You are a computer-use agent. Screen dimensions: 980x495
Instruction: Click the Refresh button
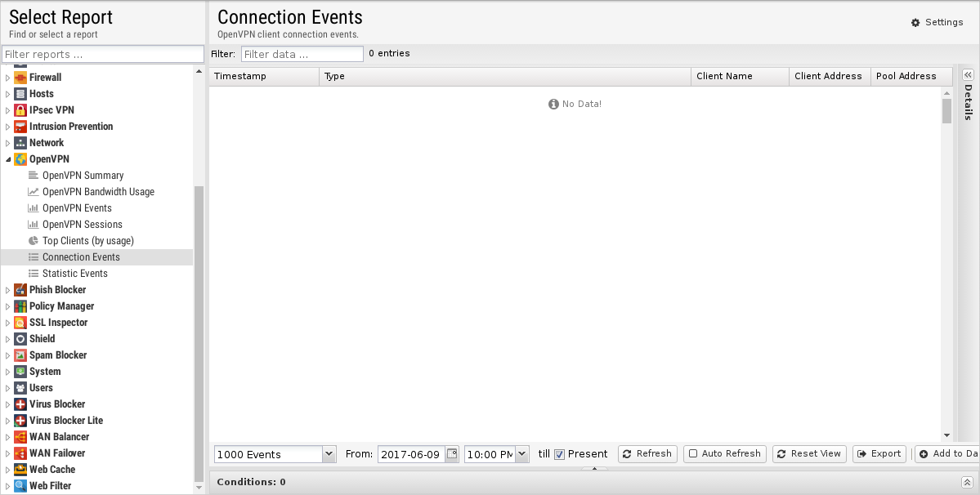(x=647, y=454)
